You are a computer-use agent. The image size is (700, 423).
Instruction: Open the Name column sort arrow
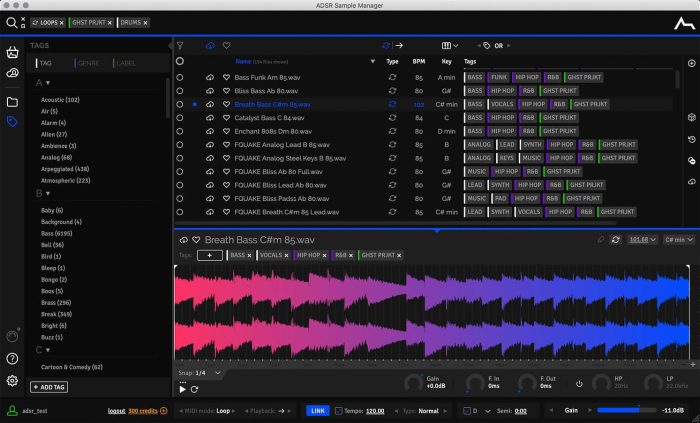tap(373, 62)
